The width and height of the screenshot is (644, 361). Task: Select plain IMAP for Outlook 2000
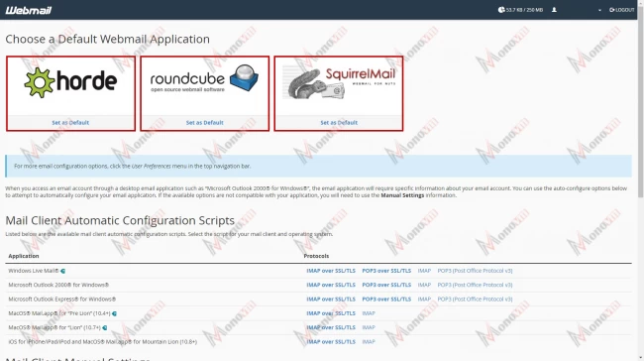(x=424, y=285)
